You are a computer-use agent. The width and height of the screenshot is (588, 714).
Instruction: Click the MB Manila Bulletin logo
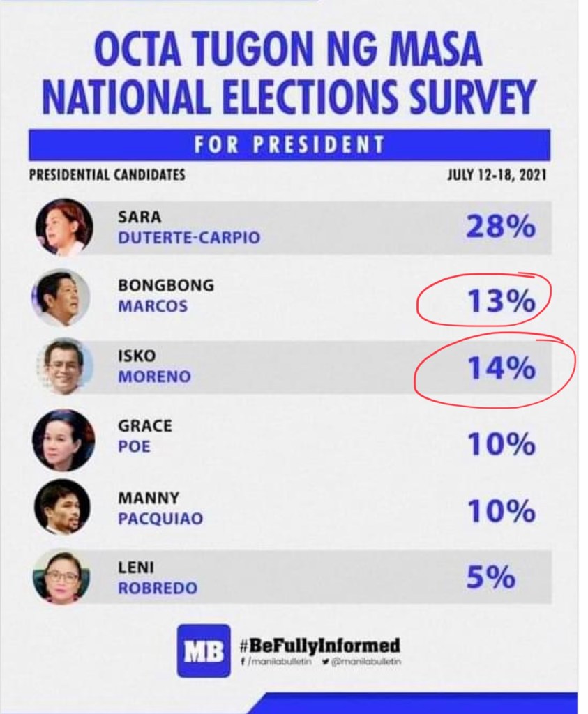pyautogui.click(x=203, y=651)
